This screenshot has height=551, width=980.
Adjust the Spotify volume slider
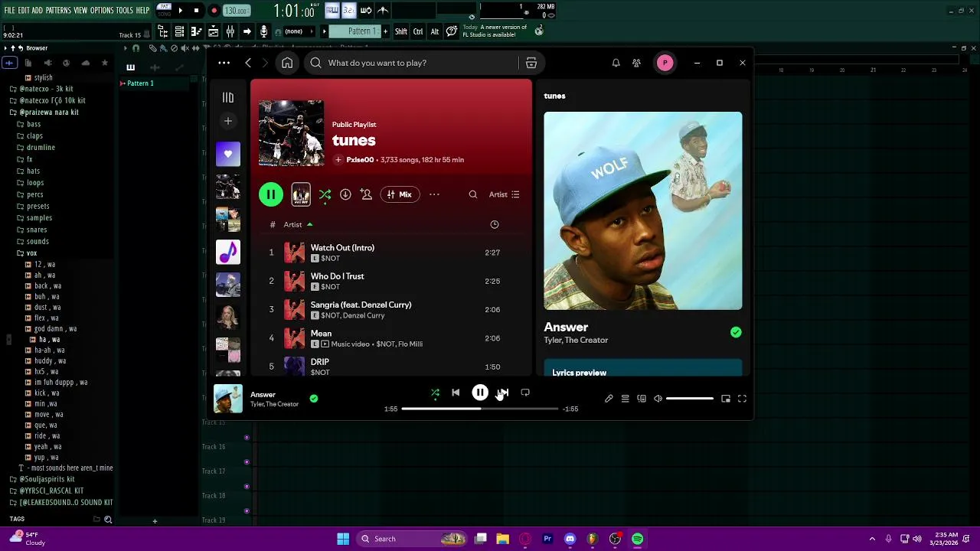coord(690,399)
